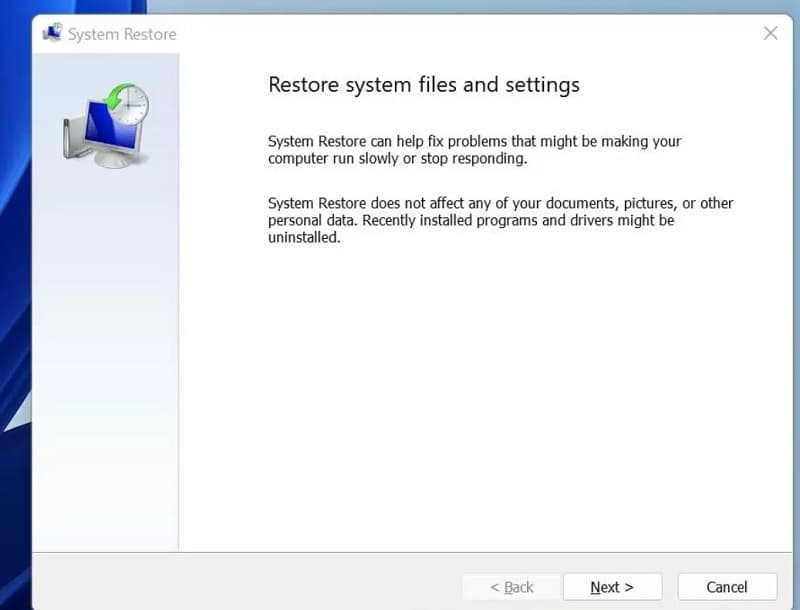Click the 'System Restore' window title text

click(122, 34)
